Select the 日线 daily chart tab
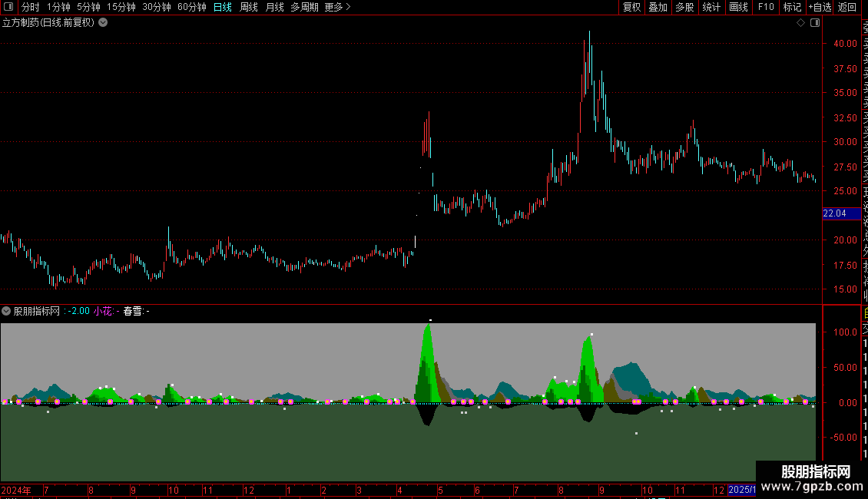The width and height of the screenshot is (868, 499). pyautogui.click(x=223, y=7)
